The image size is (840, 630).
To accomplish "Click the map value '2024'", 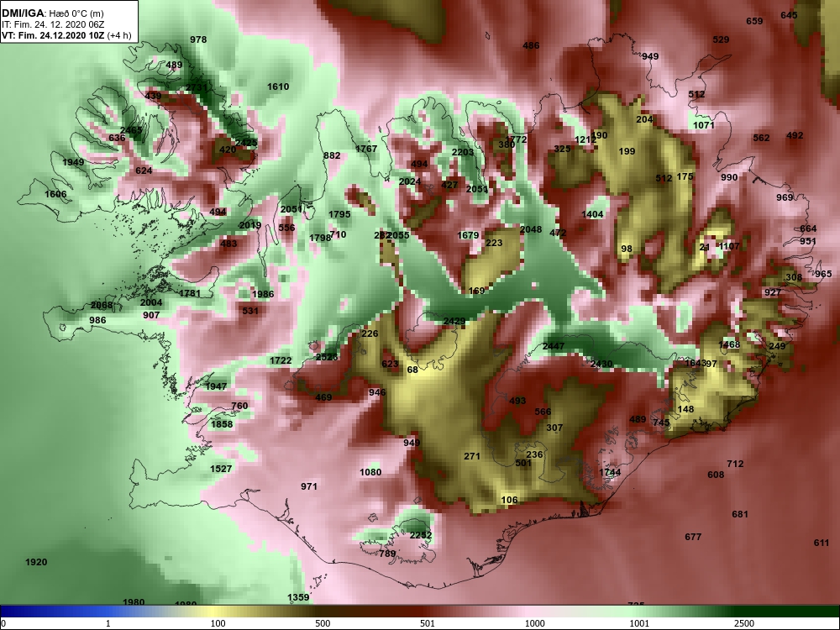I will (410, 182).
